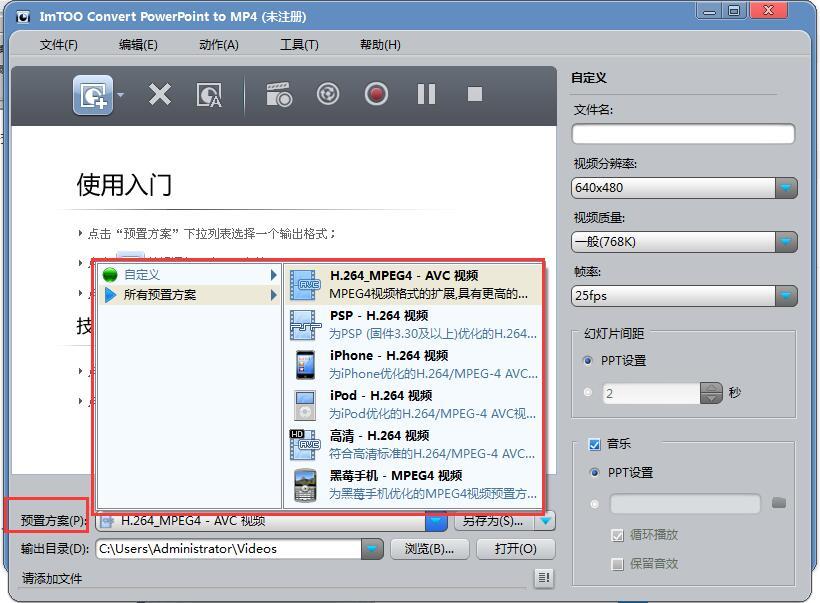Open the 文件(F) menu
Image resolution: width=820 pixels, height=603 pixels.
59,45
